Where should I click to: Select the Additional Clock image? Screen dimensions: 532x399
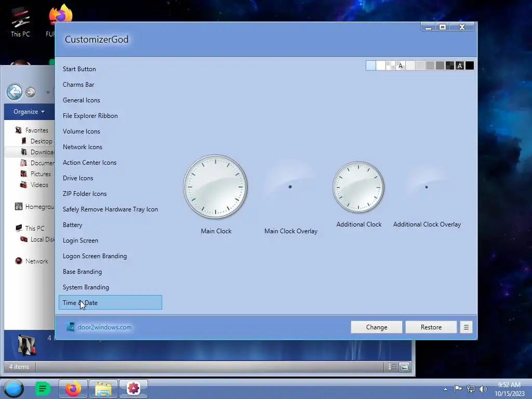358,187
